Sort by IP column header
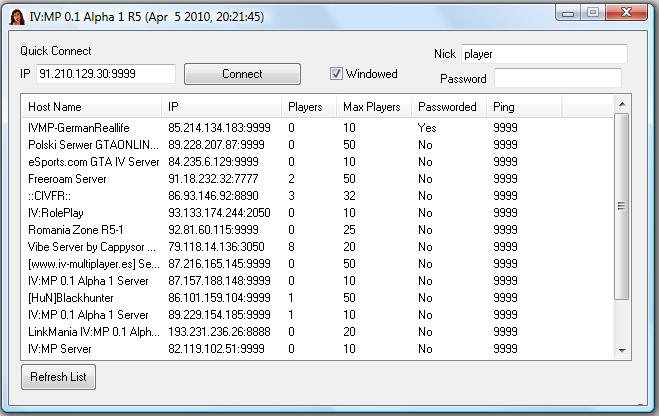 (x=221, y=107)
